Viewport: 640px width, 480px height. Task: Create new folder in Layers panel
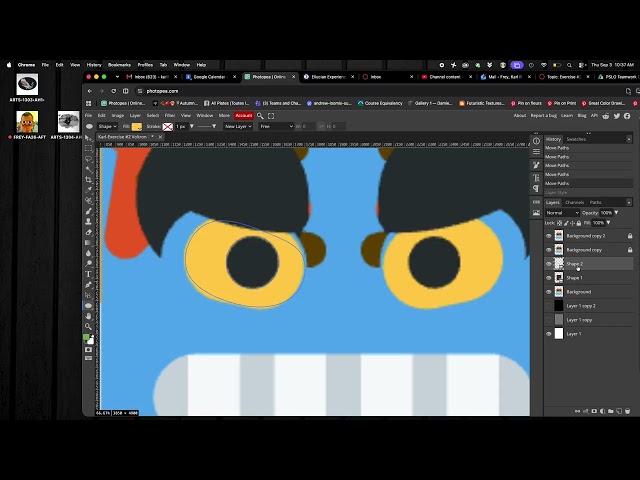611,411
